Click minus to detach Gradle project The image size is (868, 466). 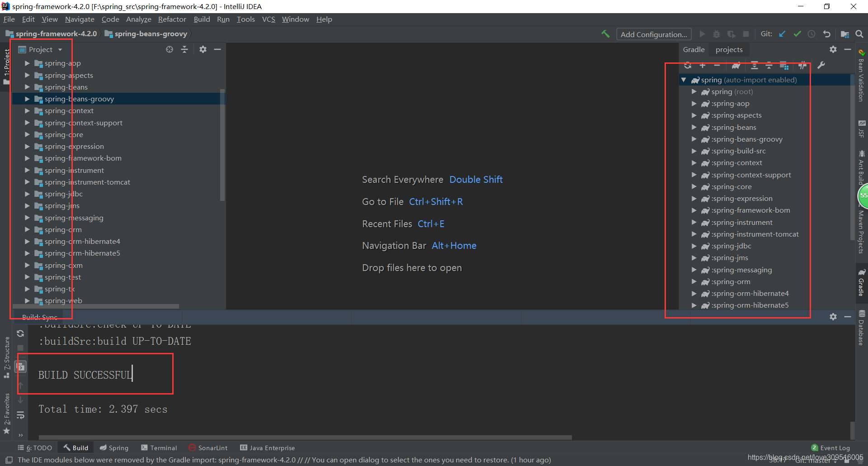pos(717,65)
